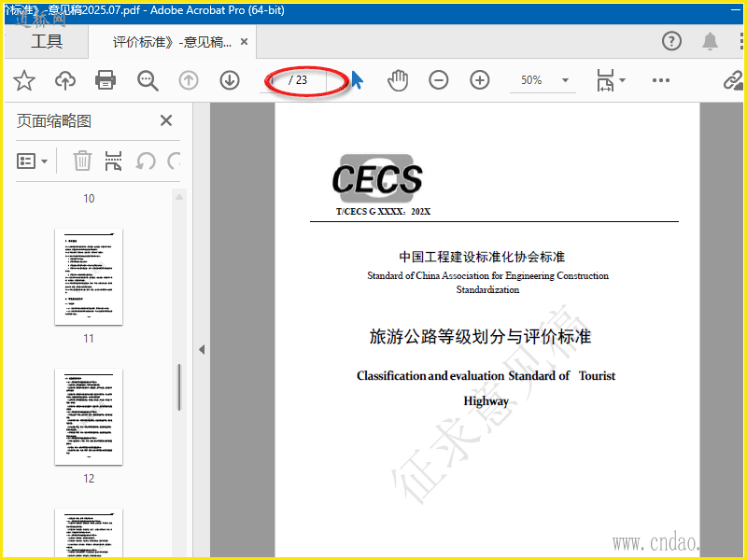Click the total pages text / 23
The width and height of the screenshot is (747, 560).
point(298,80)
